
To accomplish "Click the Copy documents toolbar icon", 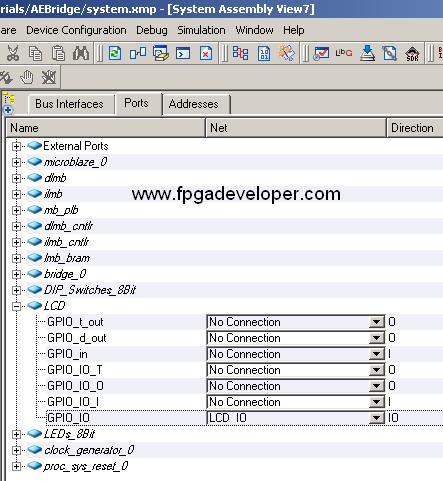I will coord(35,53).
